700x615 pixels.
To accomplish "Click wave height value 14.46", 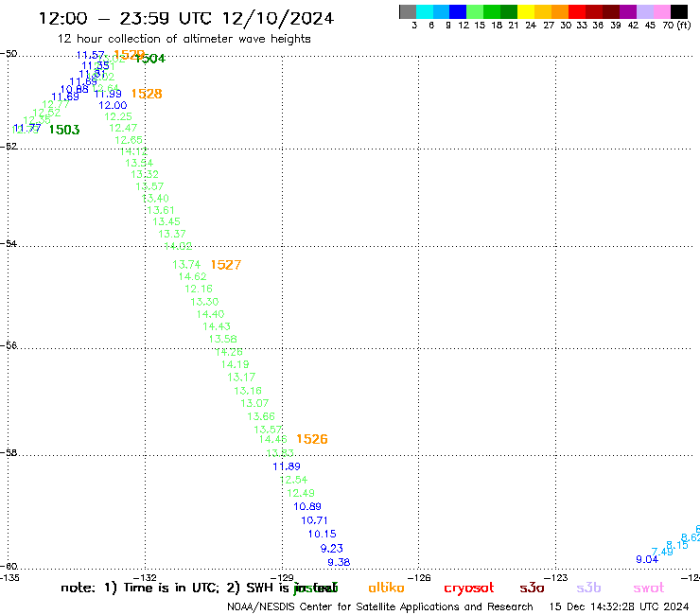I will pyautogui.click(x=272, y=439).
